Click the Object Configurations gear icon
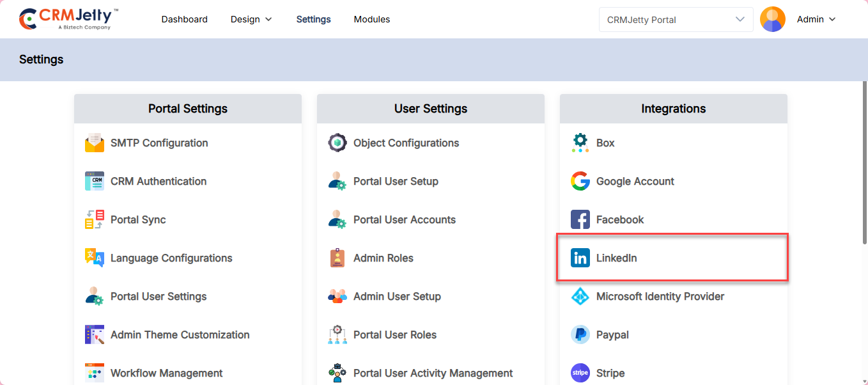Image resolution: width=868 pixels, height=385 pixels. (337, 143)
